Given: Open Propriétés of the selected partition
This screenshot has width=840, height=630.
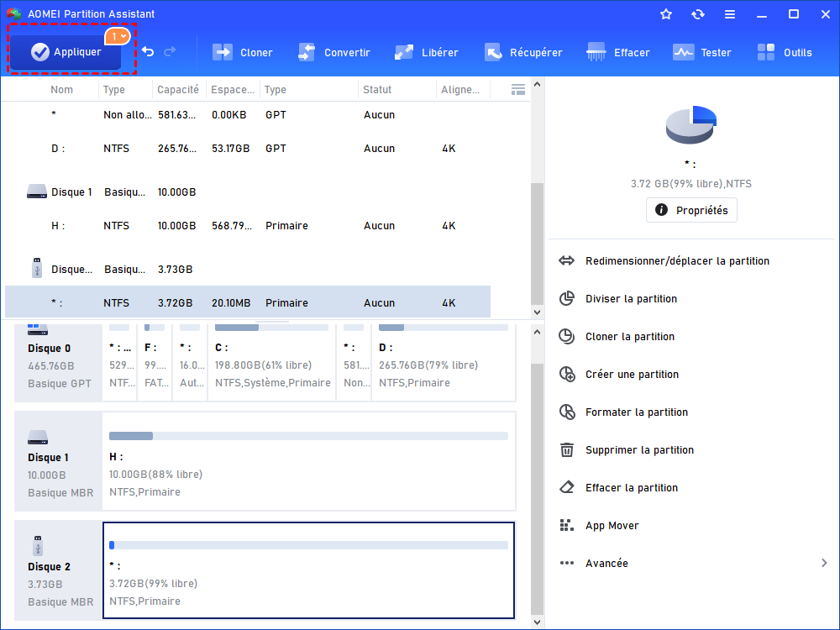Looking at the screenshot, I should [691, 210].
